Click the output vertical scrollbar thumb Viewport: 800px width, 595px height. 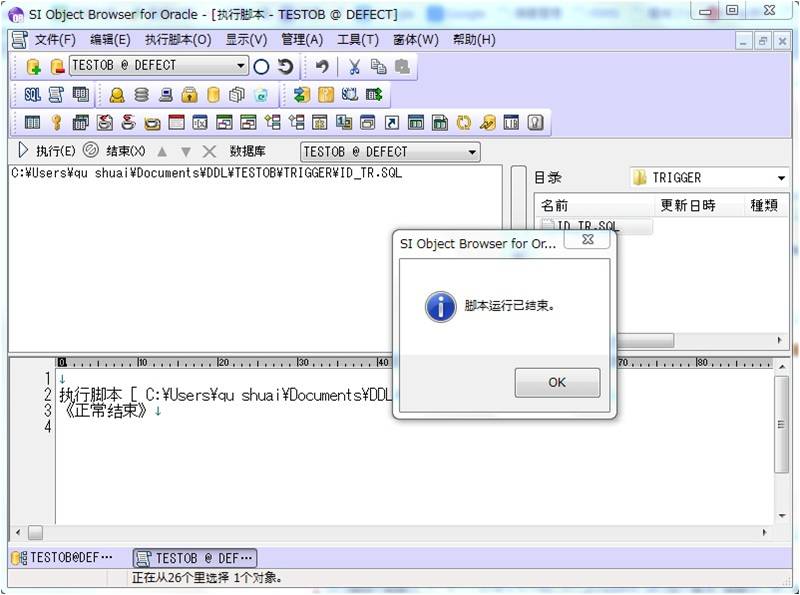(x=781, y=425)
